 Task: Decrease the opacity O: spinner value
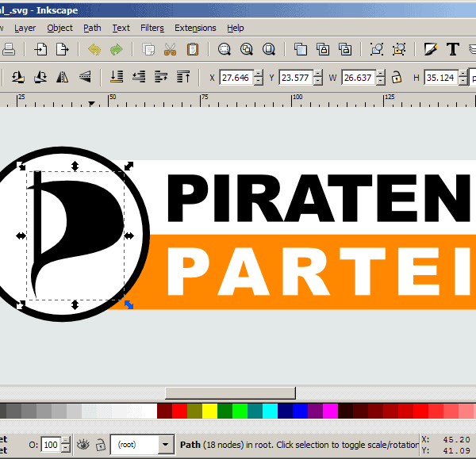tap(66, 449)
